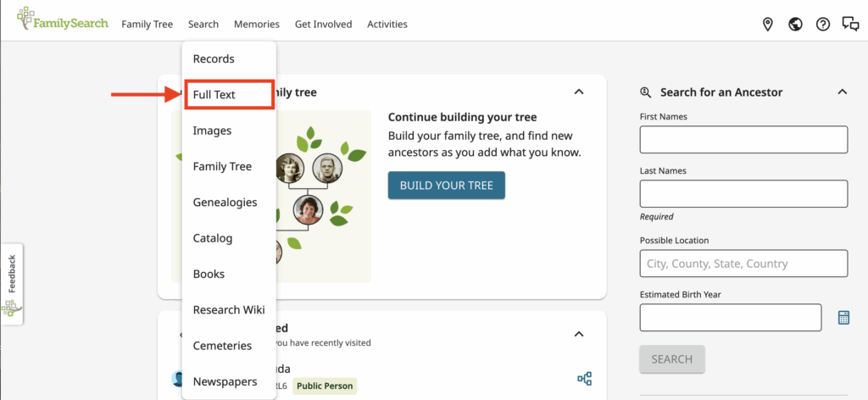Click the SEARCH button
868x400 pixels.
(x=671, y=359)
